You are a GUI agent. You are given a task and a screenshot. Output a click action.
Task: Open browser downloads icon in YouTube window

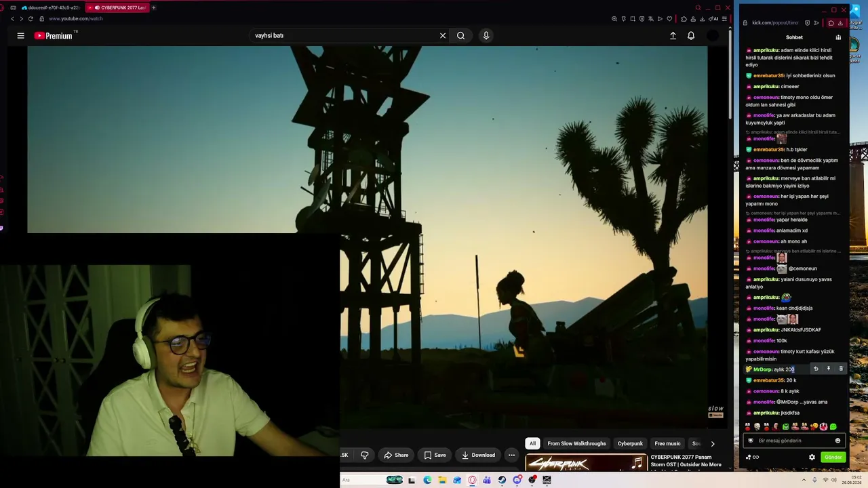(x=702, y=19)
